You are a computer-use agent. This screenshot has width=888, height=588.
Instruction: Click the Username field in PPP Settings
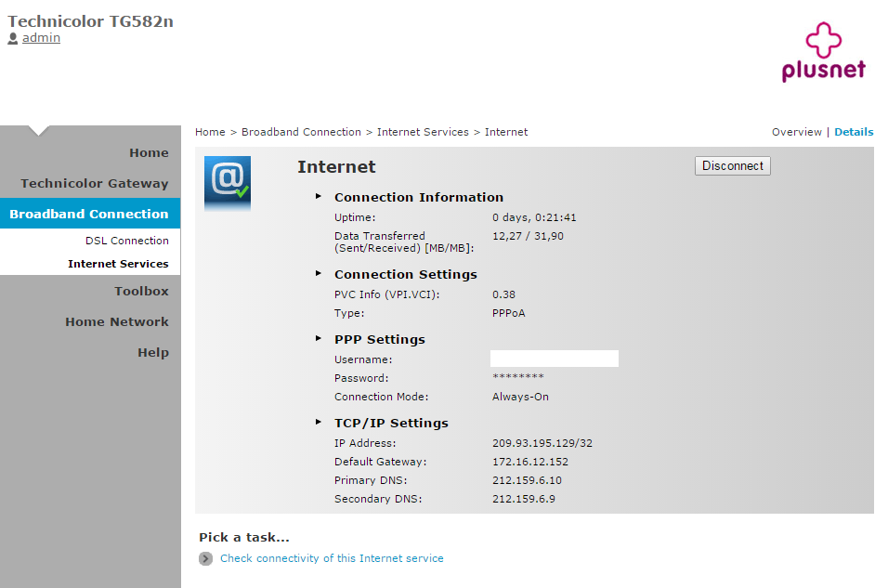click(554, 359)
